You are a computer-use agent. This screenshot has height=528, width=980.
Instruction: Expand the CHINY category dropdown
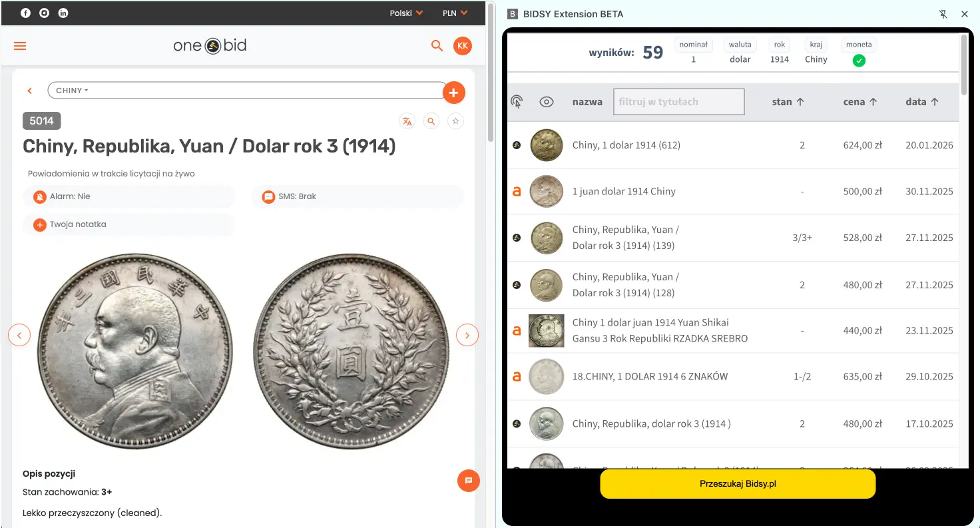[72, 91]
